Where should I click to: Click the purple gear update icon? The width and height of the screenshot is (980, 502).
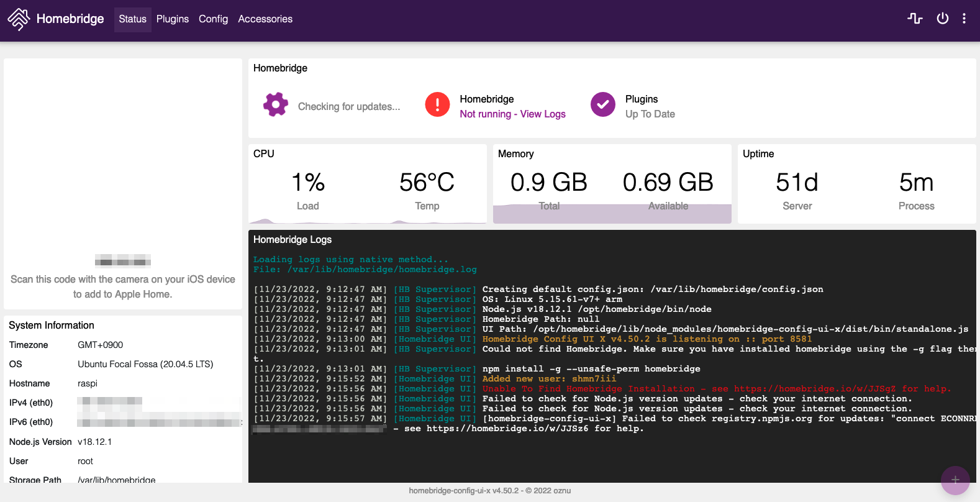coord(276,104)
